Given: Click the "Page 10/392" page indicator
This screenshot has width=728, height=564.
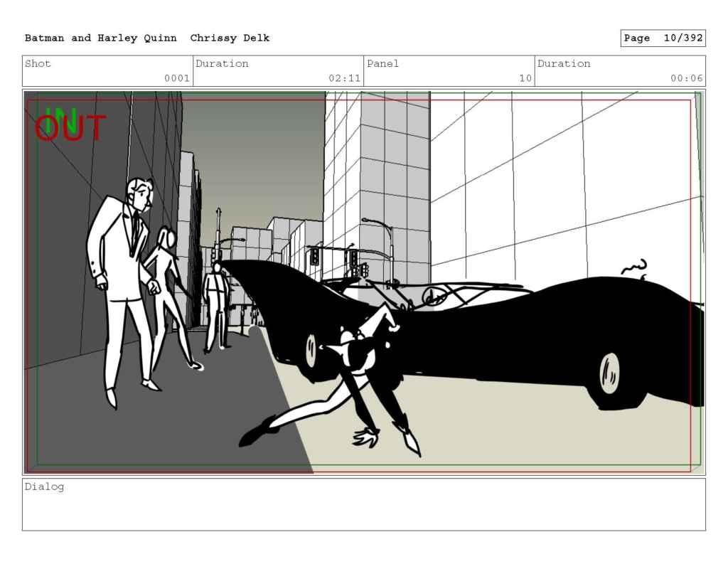Looking at the screenshot, I should coord(663,38).
